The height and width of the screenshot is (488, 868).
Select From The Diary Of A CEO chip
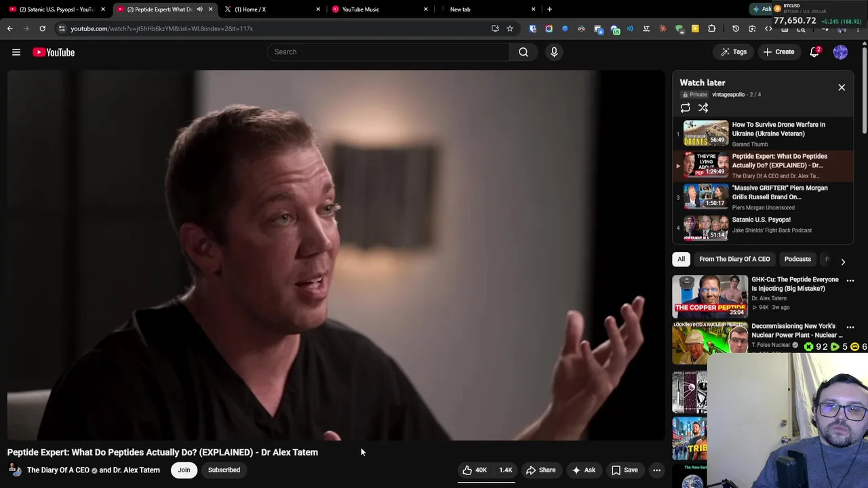coord(734,259)
